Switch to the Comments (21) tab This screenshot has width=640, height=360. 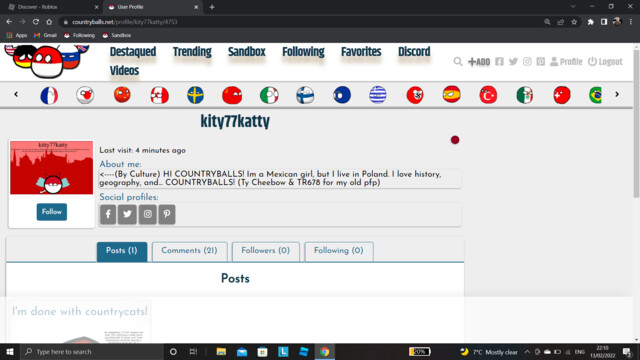coord(189,251)
